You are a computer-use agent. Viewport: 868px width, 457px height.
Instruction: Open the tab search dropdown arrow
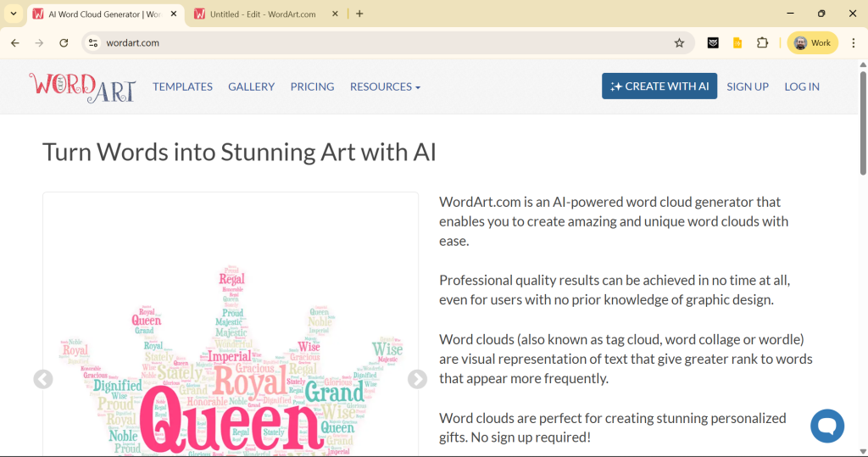pos(14,14)
